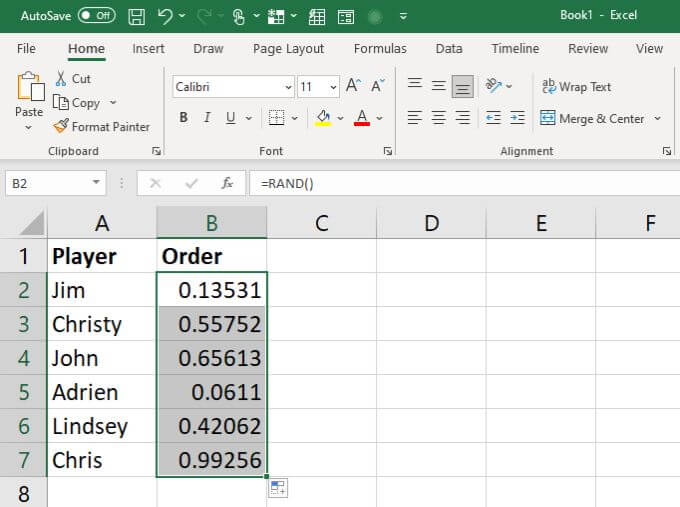Click Top Align icon
Screen dimensions: 680x507
click(x=415, y=85)
